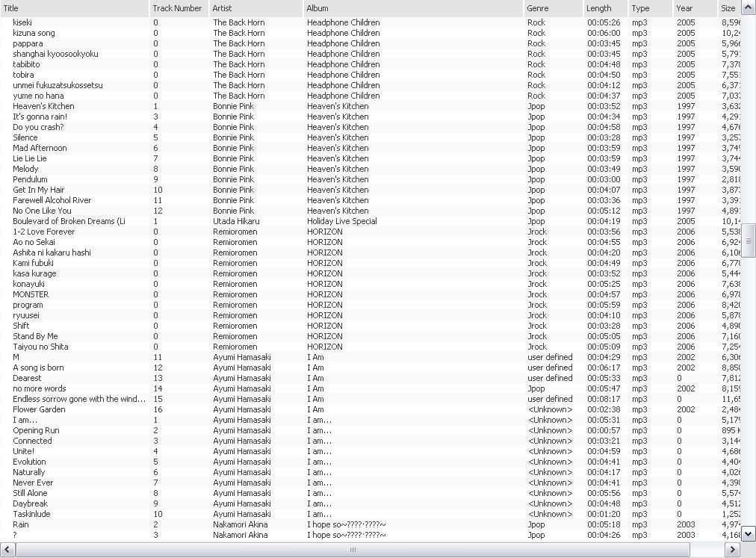Select '1-2 Love Forever' track
The height and width of the screenshot is (558, 756).
[x=44, y=232]
